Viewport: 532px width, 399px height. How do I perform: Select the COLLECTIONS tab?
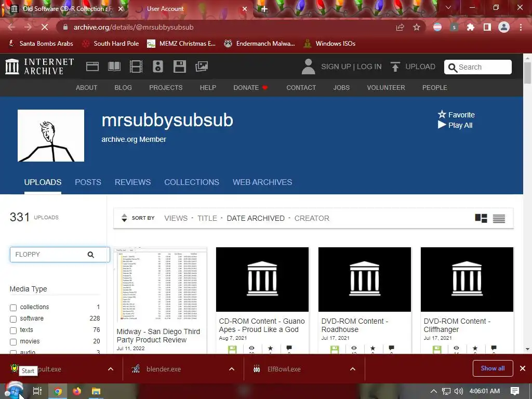192,182
